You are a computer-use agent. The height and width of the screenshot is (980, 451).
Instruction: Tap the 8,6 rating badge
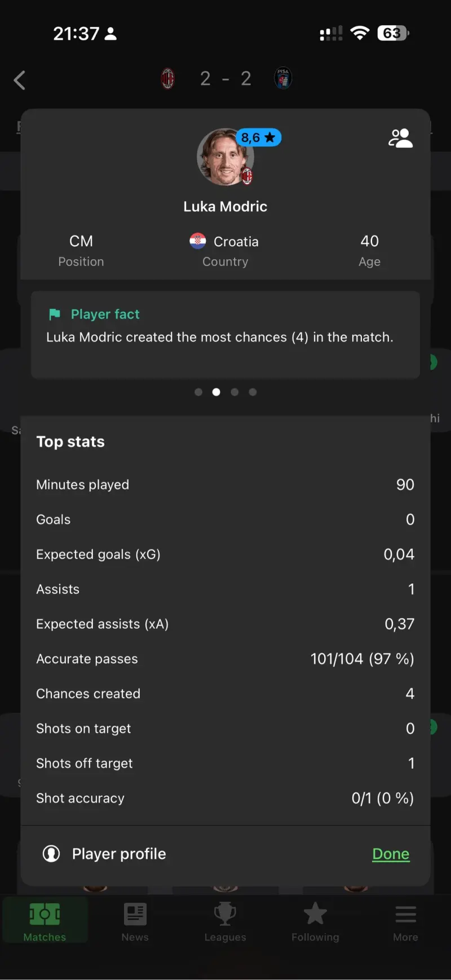click(x=258, y=138)
